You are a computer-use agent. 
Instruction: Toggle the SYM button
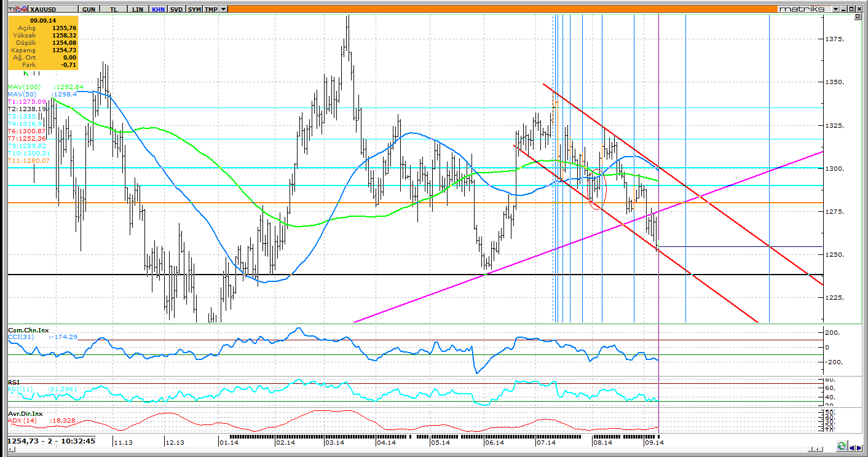point(194,9)
